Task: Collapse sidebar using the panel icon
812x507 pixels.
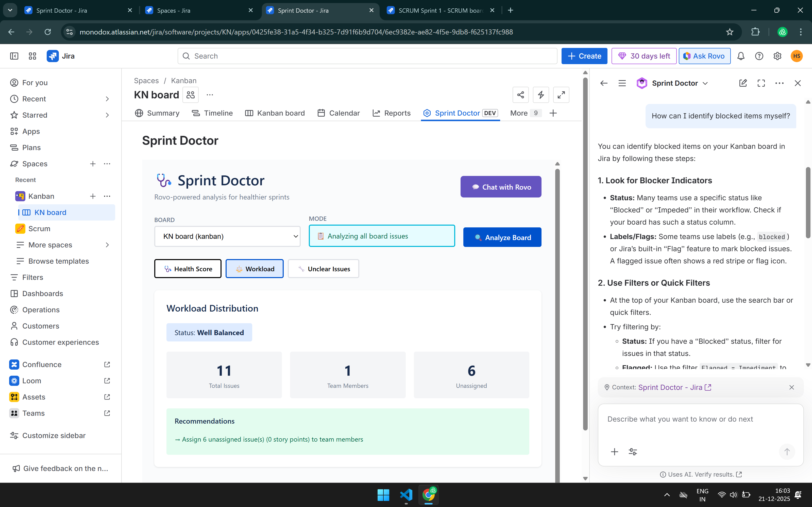Action: 14,56
